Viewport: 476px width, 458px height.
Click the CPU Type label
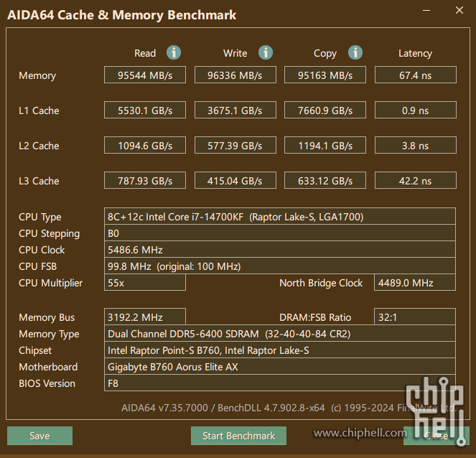click(39, 217)
